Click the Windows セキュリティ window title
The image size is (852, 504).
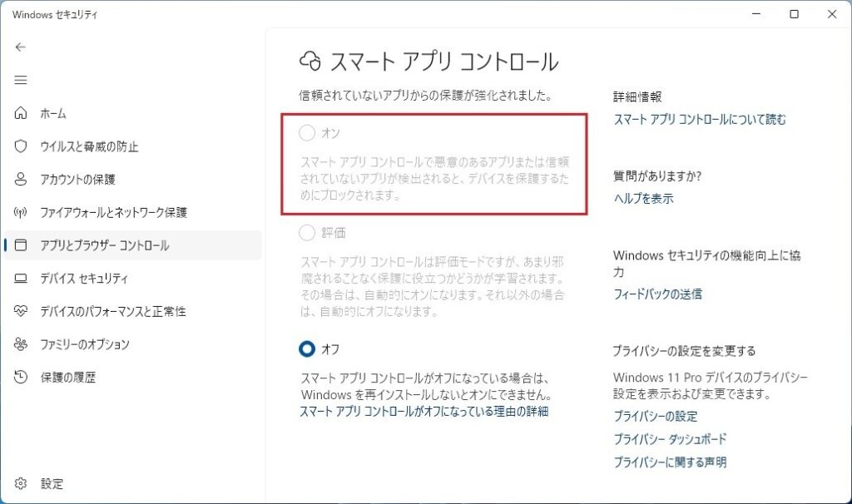point(54,15)
